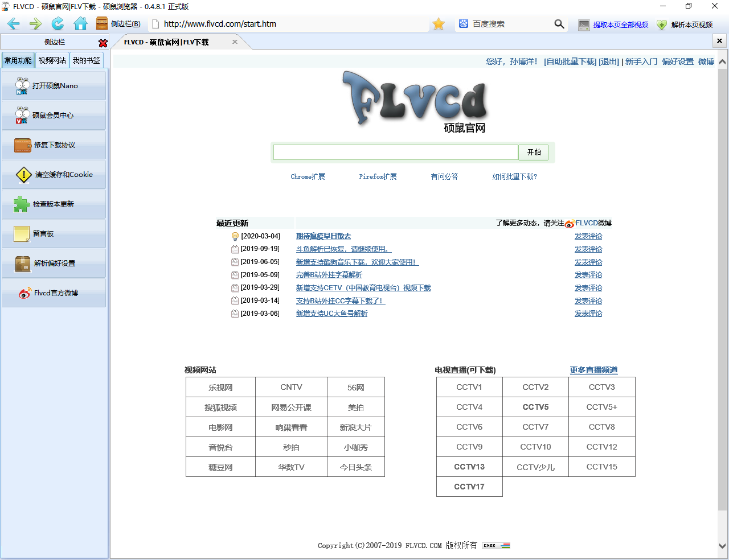The height and width of the screenshot is (560, 729).
Task: Refresh the page with reload icon
Action: coord(58,24)
